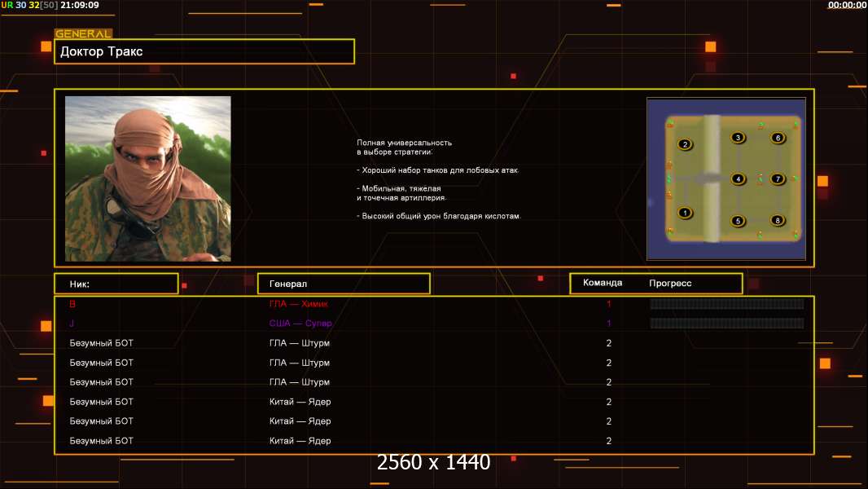Click the Доктор Тракс name field

coord(204,51)
